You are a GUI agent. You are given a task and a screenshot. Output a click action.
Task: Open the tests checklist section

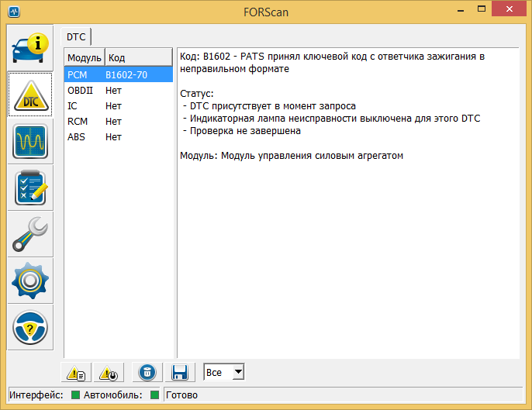[30, 188]
